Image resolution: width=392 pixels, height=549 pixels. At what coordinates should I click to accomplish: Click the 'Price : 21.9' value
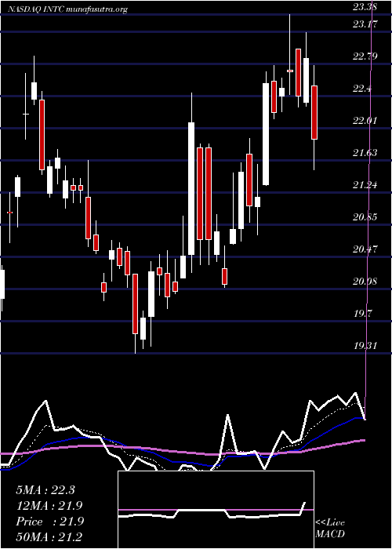49,522
